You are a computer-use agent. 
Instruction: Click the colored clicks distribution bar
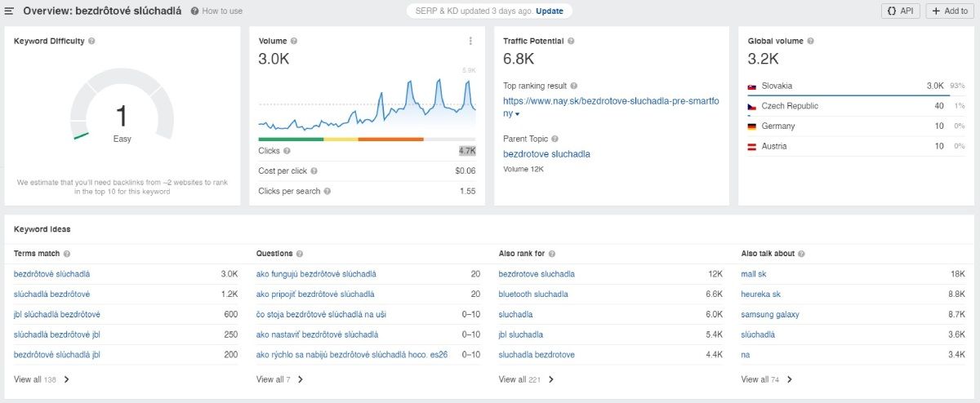pyautogui.click(x=367, y=139)
